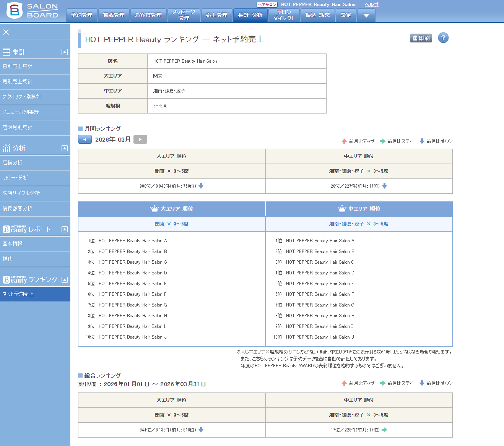
Task: Click the Salon Board logo
Action: (33, 11)
